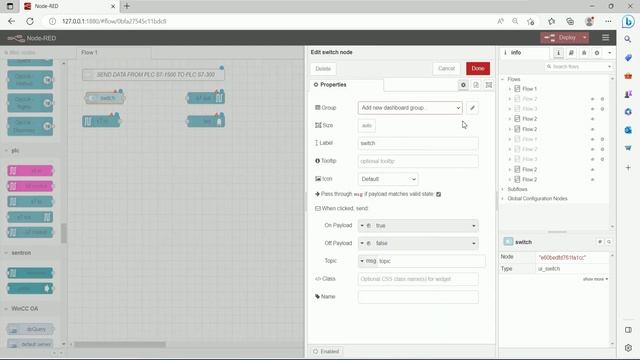640x360 pixels.
Task: Open the Edge sidebar search icon
Action: [x=628, y=40]
